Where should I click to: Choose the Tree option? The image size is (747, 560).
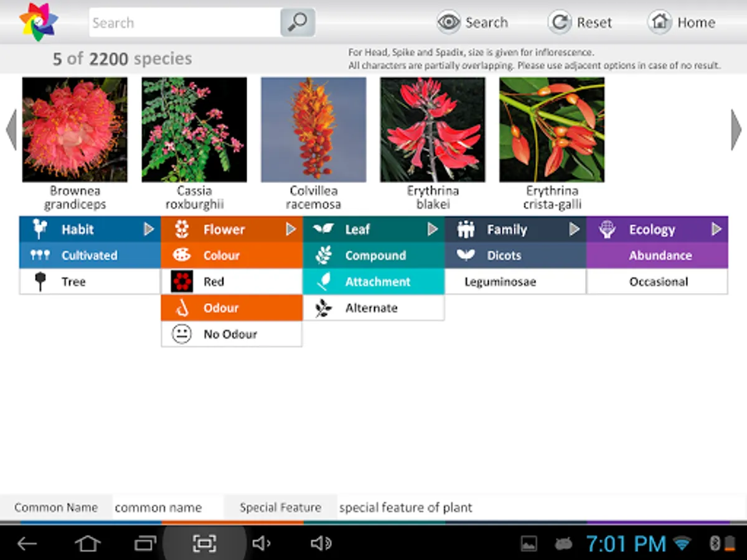click(x=90, y=282)
